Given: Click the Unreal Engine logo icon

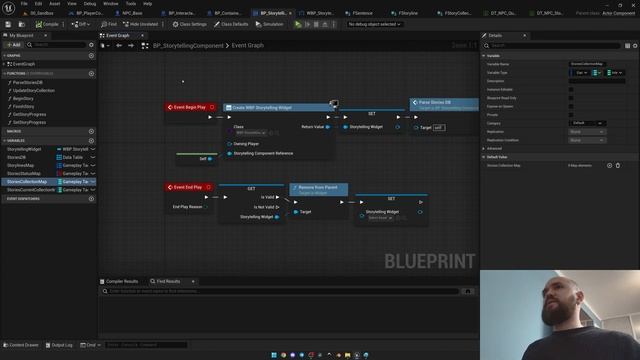Looking at the screenshot, I should 9,7.
